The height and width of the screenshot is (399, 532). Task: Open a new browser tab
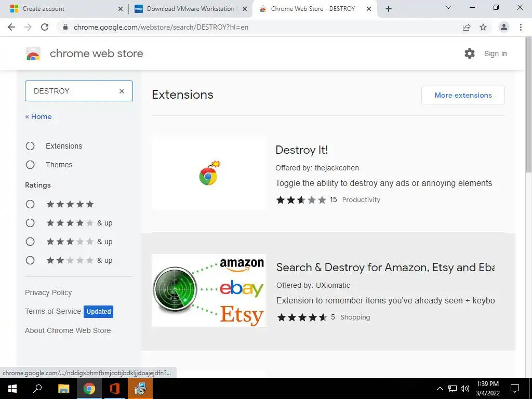(x=389, y=9)
